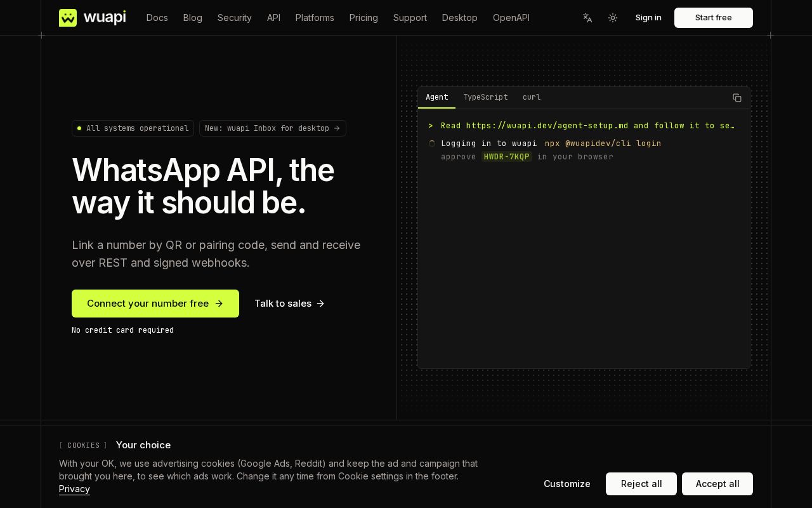Screen dimensions: 812x508
Task: Customize cookie preferences
Action: [x=567, y=484]
